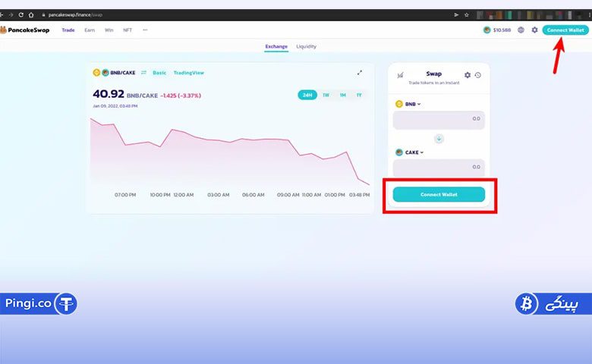Click the browser back arrow
This screenshot has width=592, height=364.
[x=2, y=14]
